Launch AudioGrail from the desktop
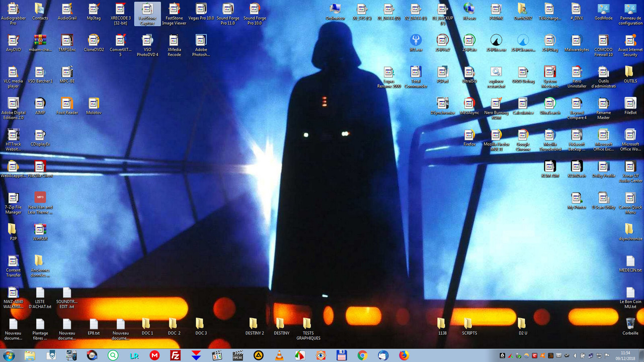644x362 pixels. (x=67, y=12)
